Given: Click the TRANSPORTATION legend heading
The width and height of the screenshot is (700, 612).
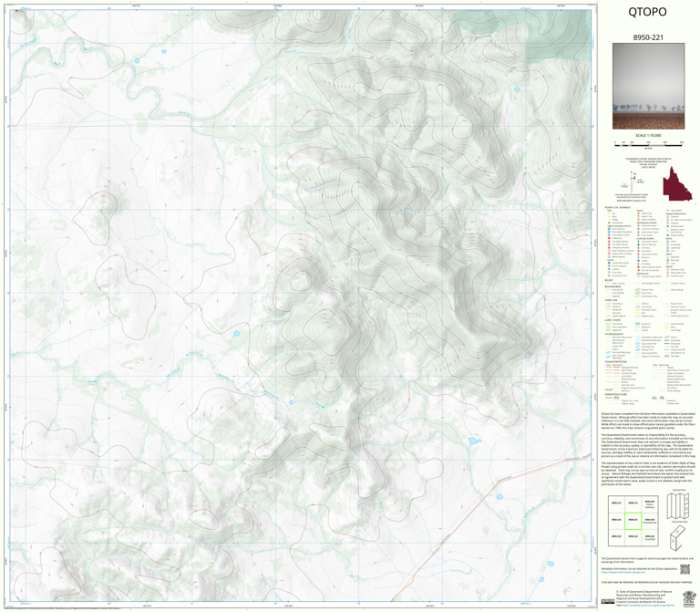Looking at the screenshot, I should tap(616, 362).
